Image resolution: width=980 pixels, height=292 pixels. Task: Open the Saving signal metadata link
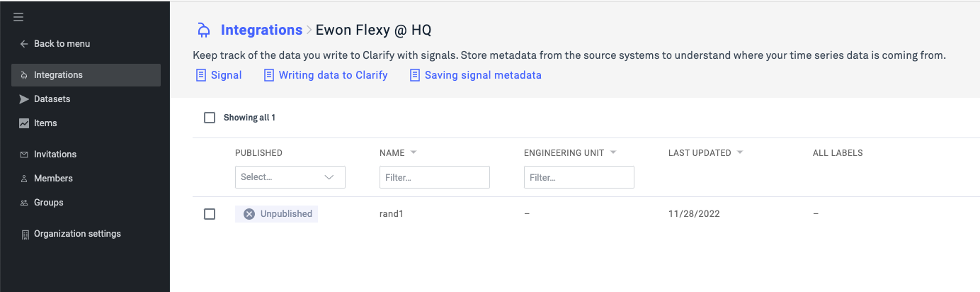click(x=476, y=75)
